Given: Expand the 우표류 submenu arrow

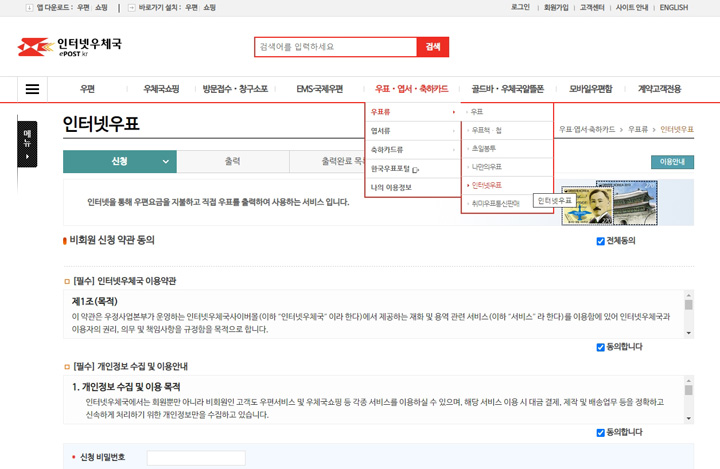Looking at the screenshot, I should tap(454, 112).
